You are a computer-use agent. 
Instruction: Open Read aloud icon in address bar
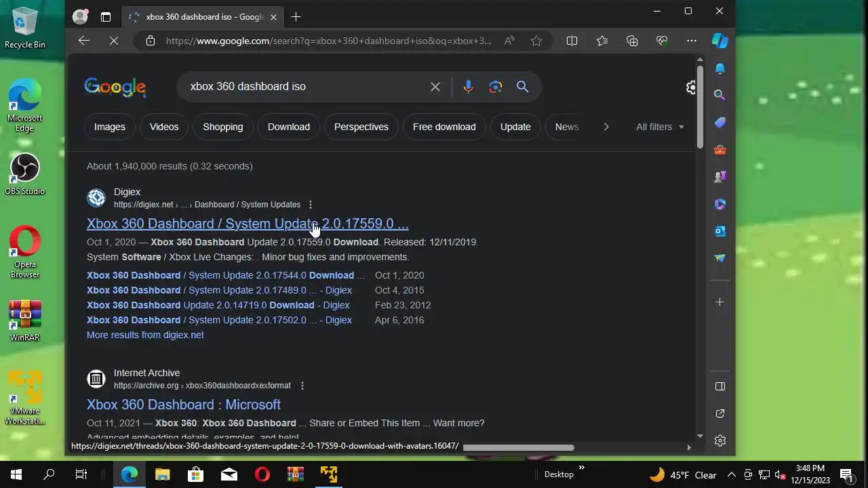(x=509, y=41)
